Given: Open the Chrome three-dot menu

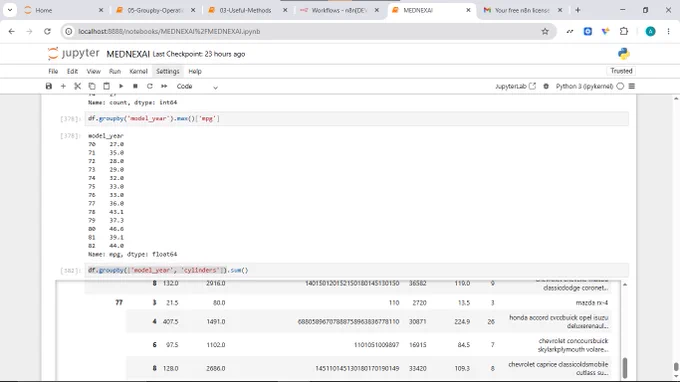Looking at the screenshot, I should (x=668, y=31).
